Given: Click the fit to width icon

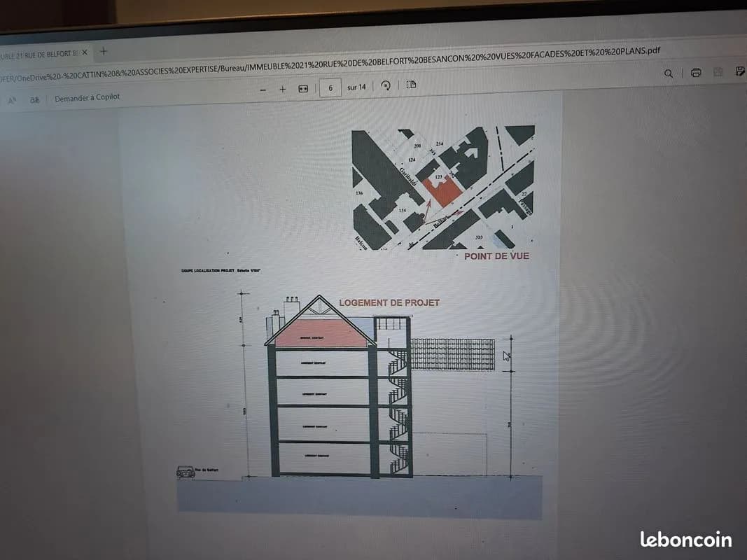Looking at the screenshot, I should (x=303, y=89).
